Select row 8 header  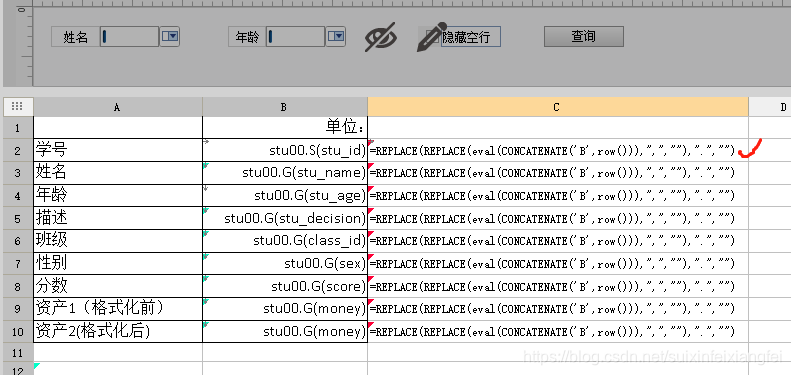(17, 286)
